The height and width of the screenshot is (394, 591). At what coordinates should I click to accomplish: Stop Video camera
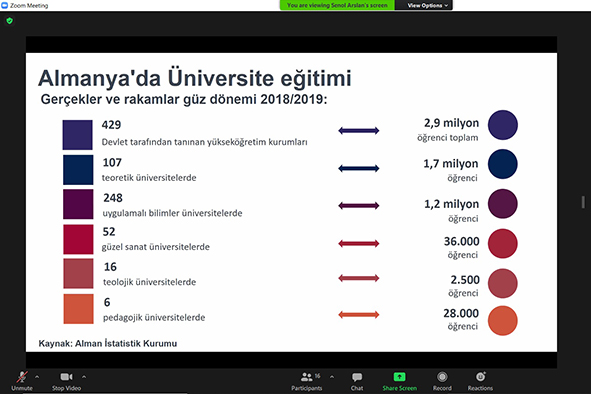point(66,381)
